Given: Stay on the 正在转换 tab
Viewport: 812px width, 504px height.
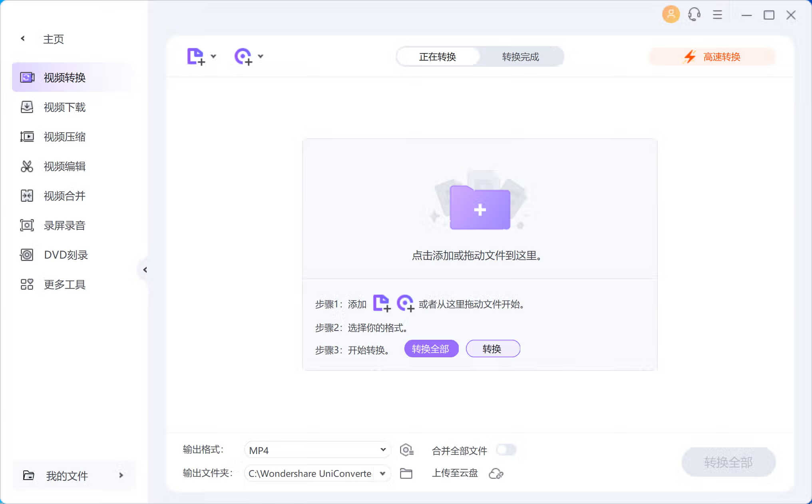Looking at the screenshot, I should (x=438, y=56).
